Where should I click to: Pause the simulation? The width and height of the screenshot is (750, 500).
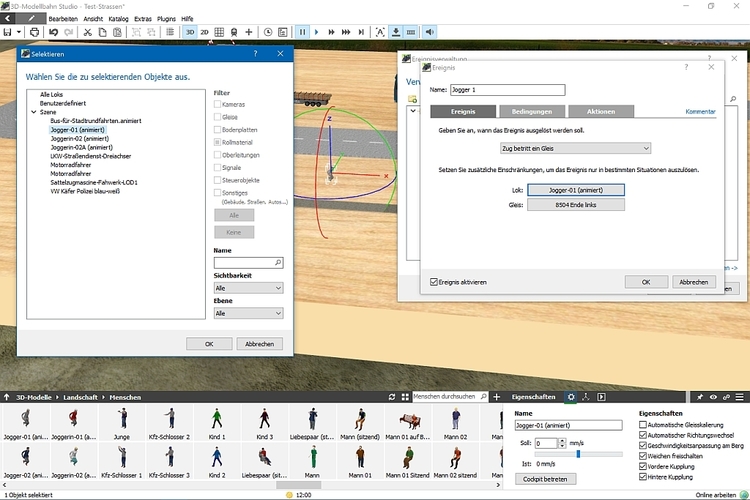pyautogui.click(x=303, y=32)
